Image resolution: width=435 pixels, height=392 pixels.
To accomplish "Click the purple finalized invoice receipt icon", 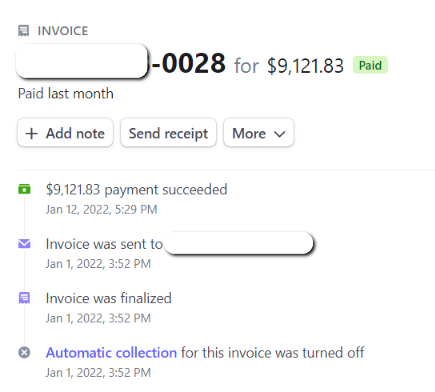I will coord(24,298).
